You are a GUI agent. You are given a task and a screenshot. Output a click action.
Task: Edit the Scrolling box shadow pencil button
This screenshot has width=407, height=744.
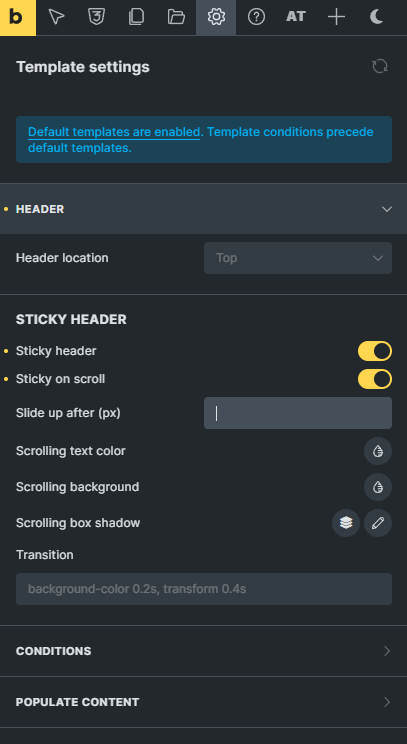tap(378, 523)
